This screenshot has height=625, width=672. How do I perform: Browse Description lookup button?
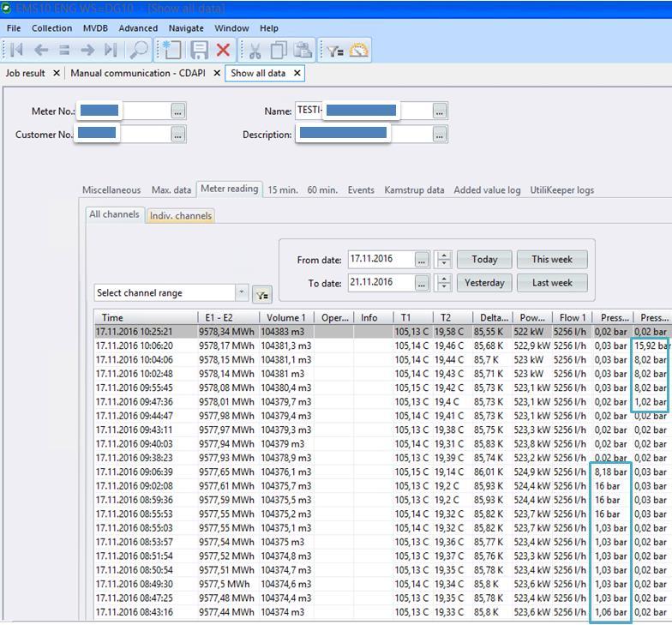(x=439, y=135)
